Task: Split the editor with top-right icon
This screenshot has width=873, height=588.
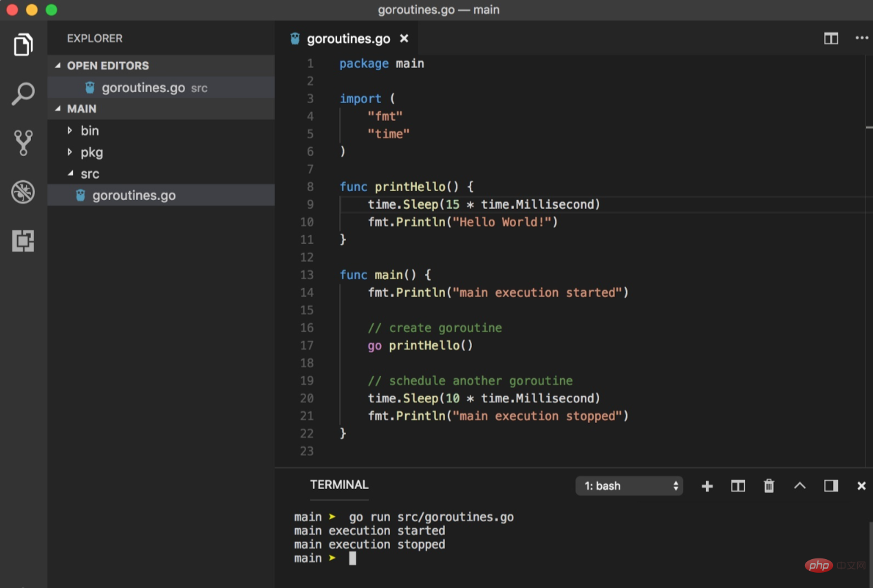Action: pyautogui.click(x=831, y=39)
